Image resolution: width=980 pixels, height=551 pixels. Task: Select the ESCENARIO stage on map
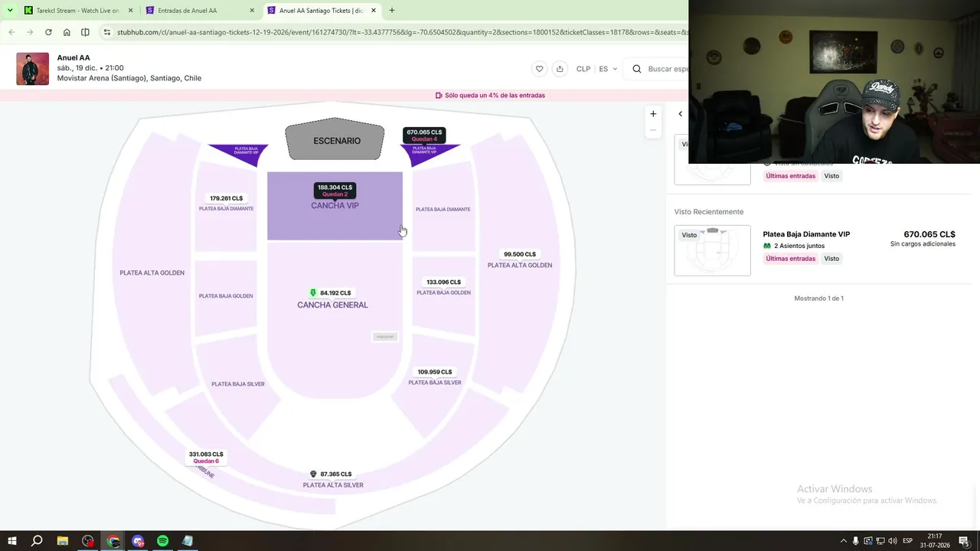pos(336,140)
